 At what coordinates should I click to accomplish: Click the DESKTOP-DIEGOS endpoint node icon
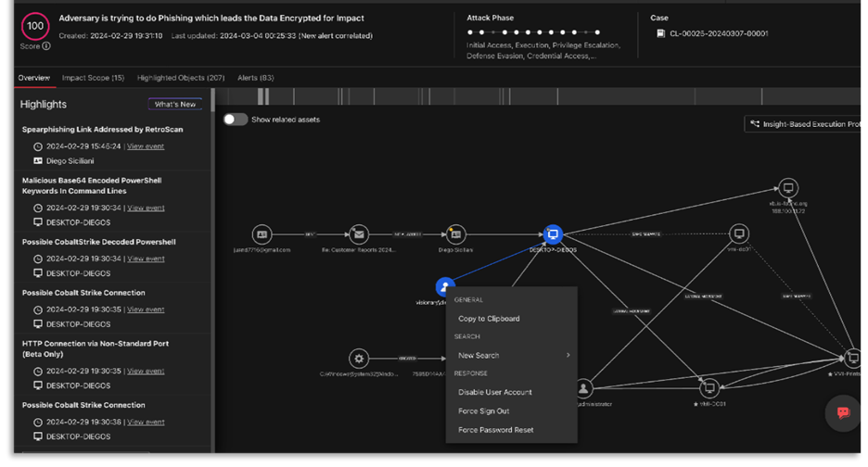click(x=554, y=234)
